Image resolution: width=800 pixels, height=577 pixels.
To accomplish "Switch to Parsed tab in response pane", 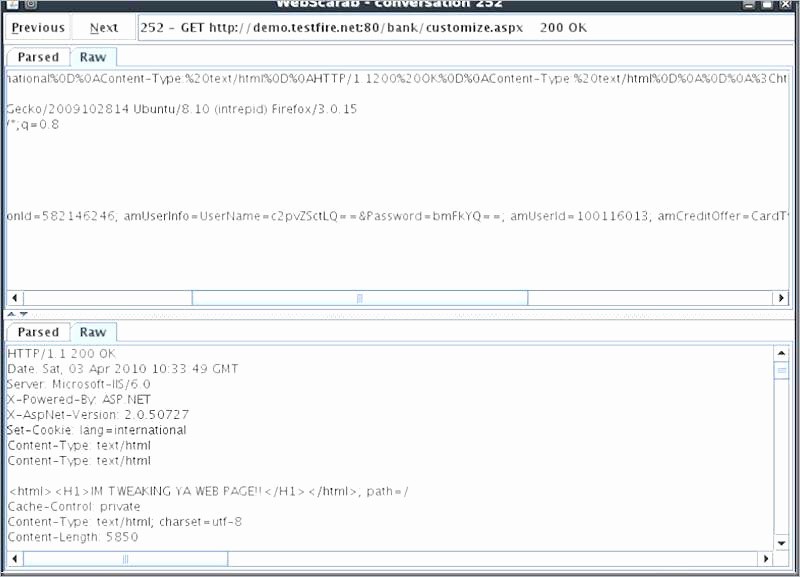I will pos(39,332).
